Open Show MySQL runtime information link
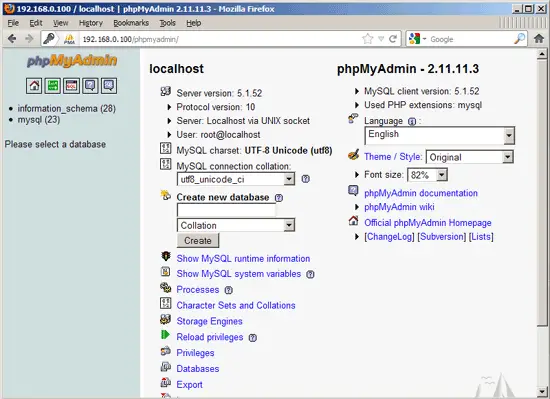550x399 pixels. pyautogui.click(x=243, y=259)
